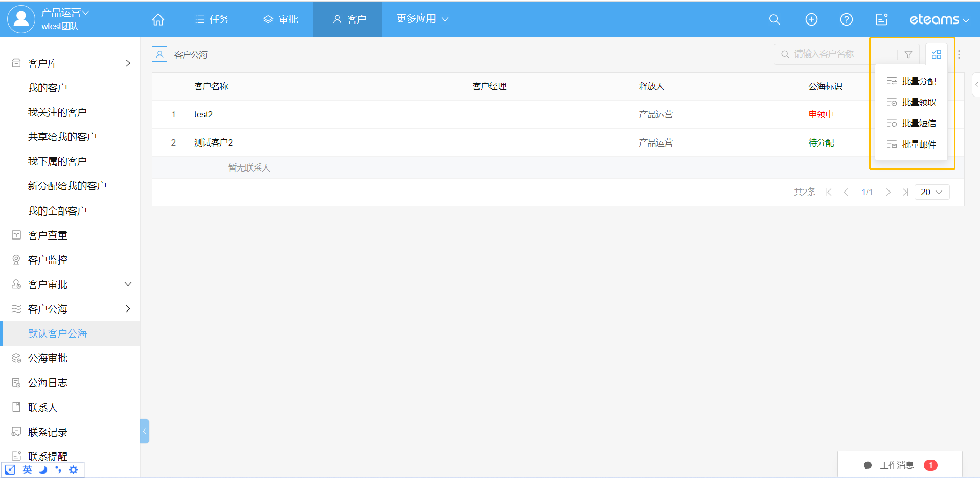This screenshot has height=478, width=980.
Task: Choose 批量邮件 in the batch menu
Action: pyautogui.click(x=918, y=145)
